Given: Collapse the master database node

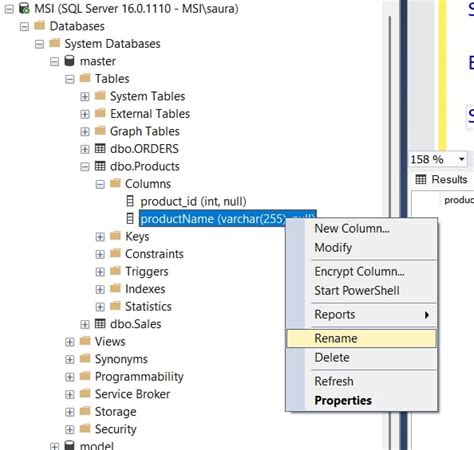Looking at the screenshot, I should click(x=54, y=62).
